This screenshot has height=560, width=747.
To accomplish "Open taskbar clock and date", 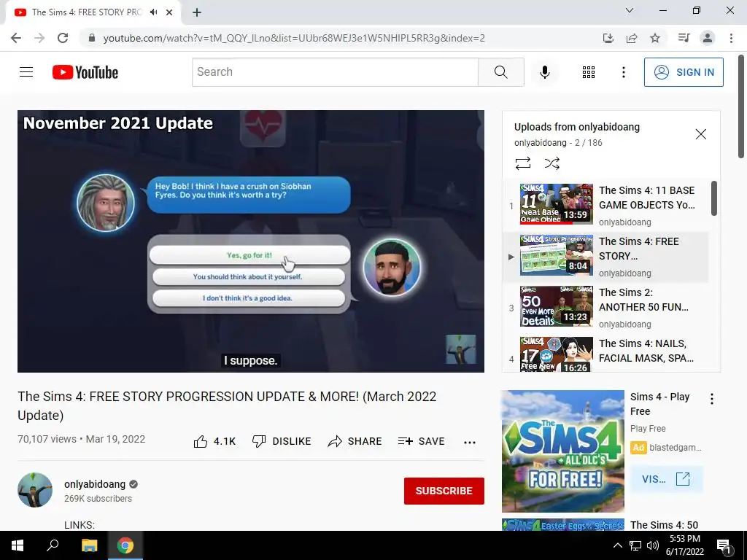I will point(684,545).
